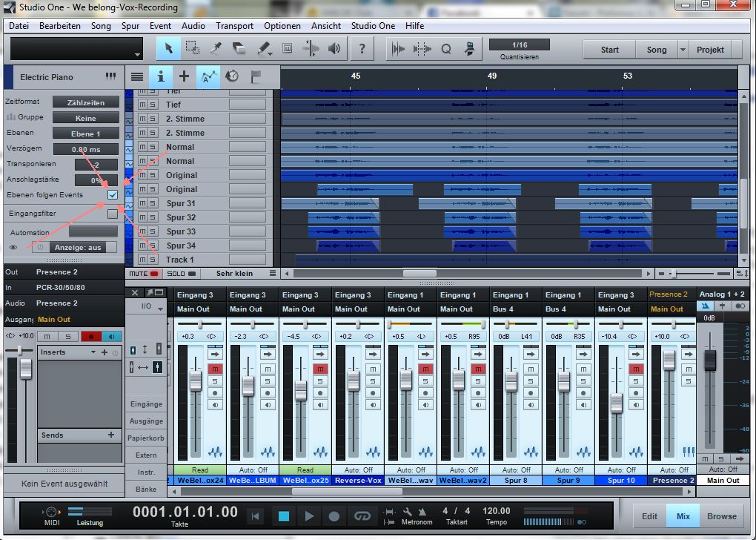756x540 pixels.
Task: Open the Ansicht menu
Action: (326, 26)
